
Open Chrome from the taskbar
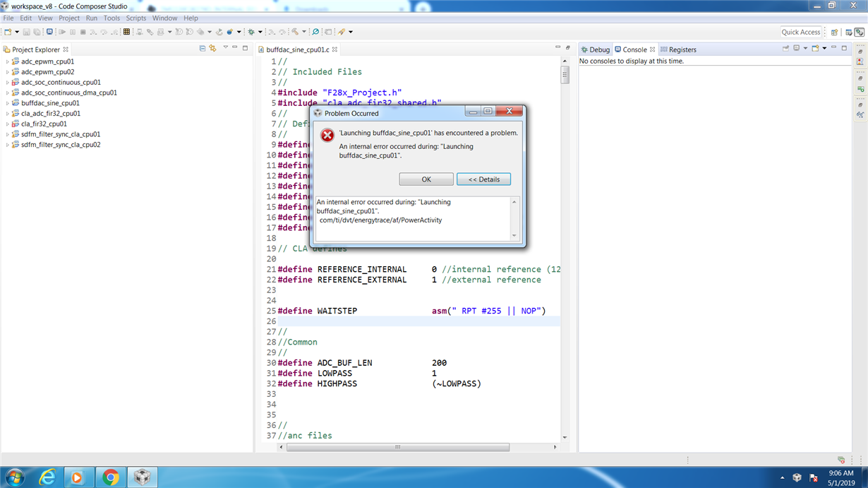[111, 477]
